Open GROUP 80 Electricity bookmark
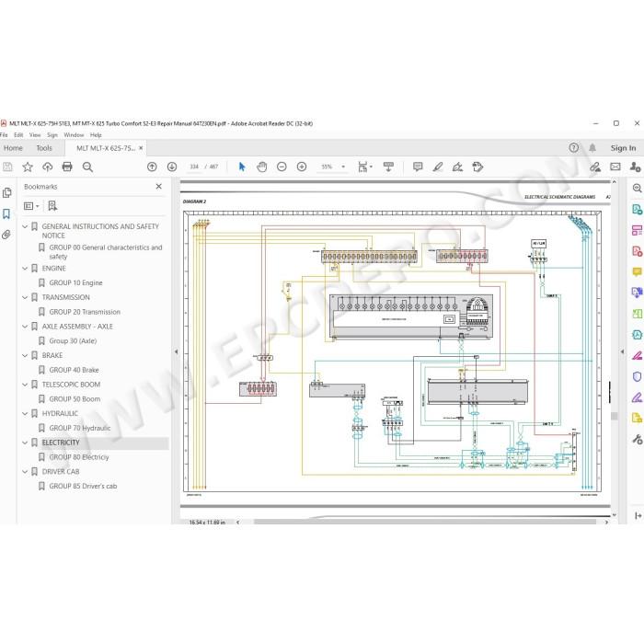This screenshot has width=644, height=644. 79,457
